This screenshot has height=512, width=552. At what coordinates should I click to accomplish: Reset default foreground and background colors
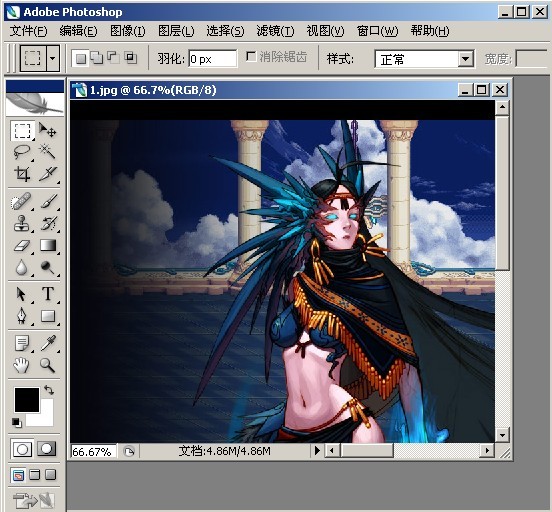(17, 422)
